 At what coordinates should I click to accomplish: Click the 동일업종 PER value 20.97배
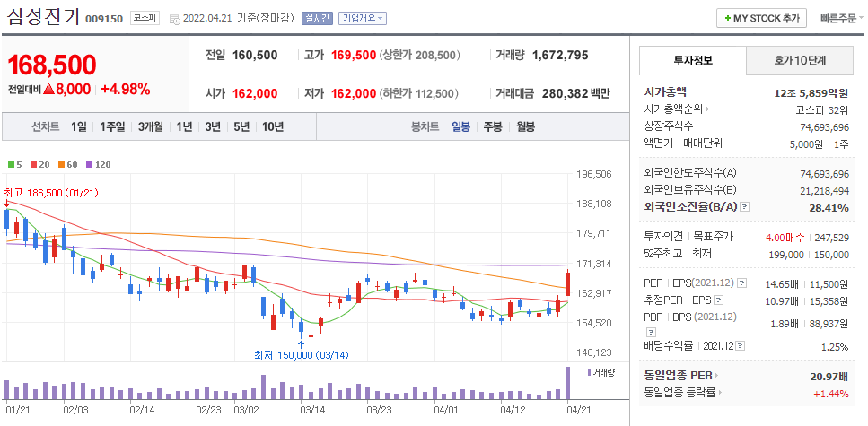(829, 377)
